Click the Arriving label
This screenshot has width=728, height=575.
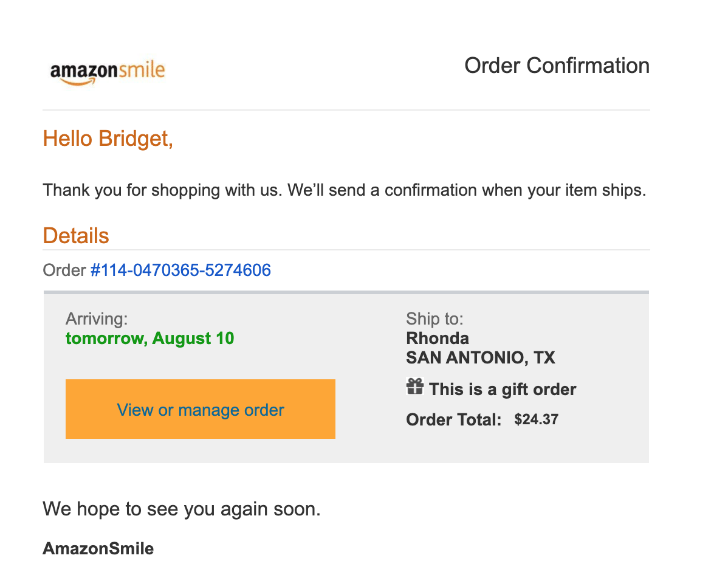(97, 318)
